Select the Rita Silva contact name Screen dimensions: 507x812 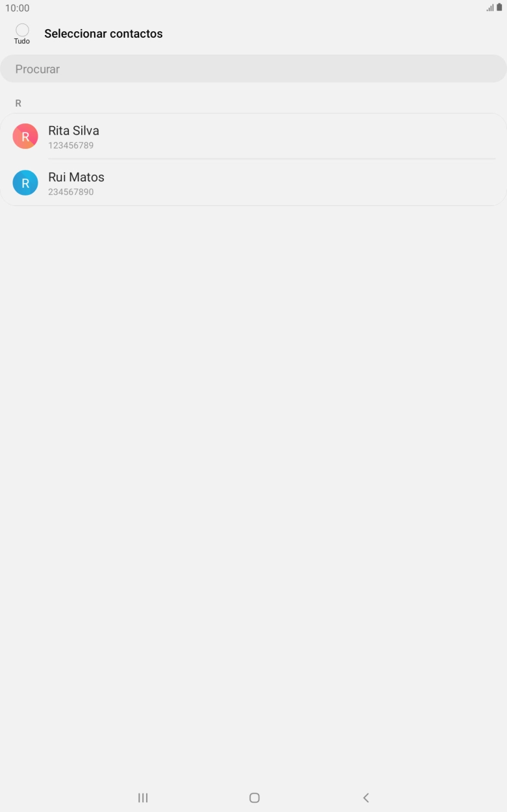coord(73,131)
